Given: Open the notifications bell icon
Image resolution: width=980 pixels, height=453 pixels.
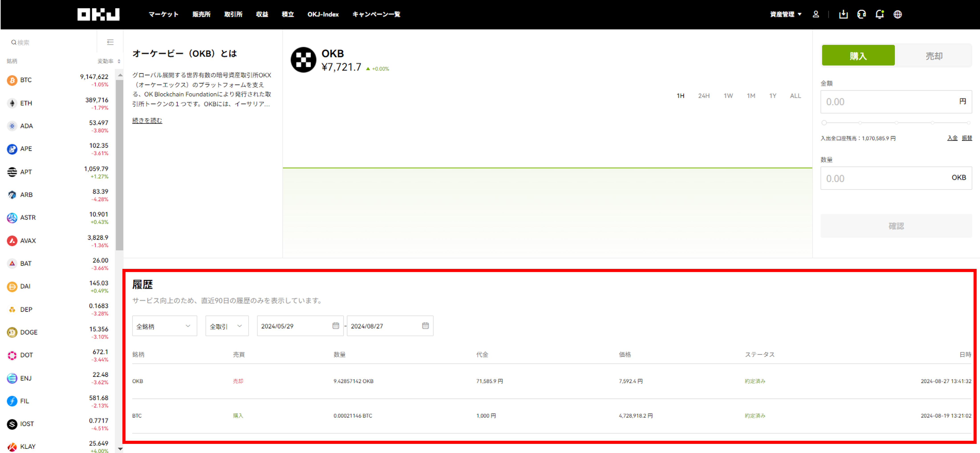Looking at the screenshot, I should [x=879, y=14].
